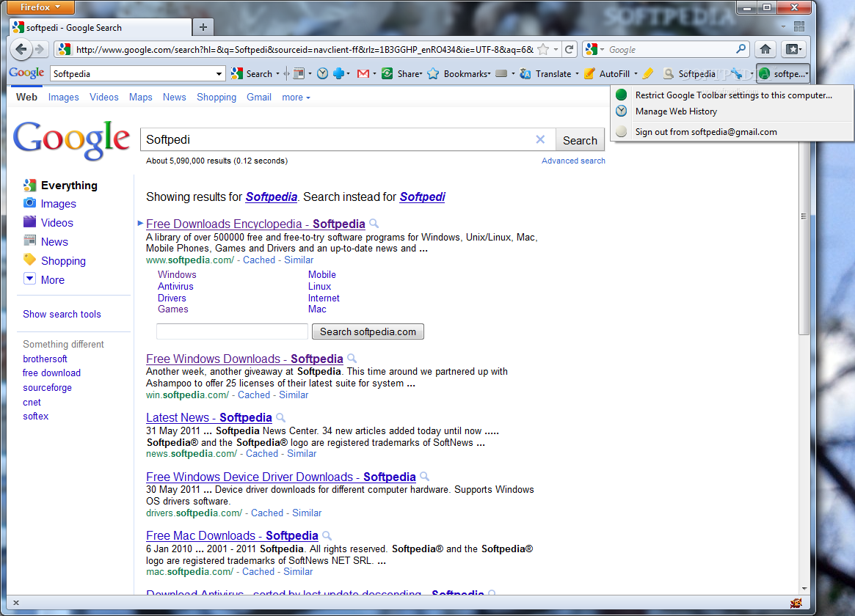The height and width of the screenshot is (616, 855).
Task: Open a new tab with the plus button
Action: click(x=203, y=27)
